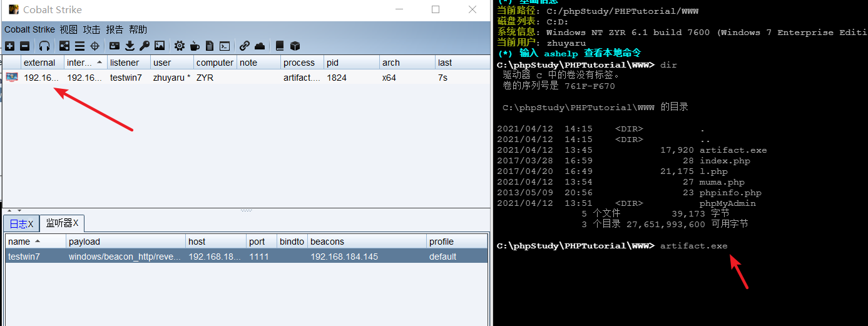Click the terminal icon for scripted web delivery
Screen dimensions: 868x326
coord(225,46)
